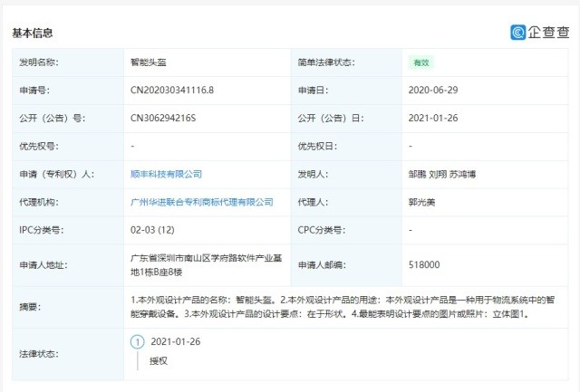Click the 公开（公告）号 label cell
580x392 pixels.
coord(68,119)
